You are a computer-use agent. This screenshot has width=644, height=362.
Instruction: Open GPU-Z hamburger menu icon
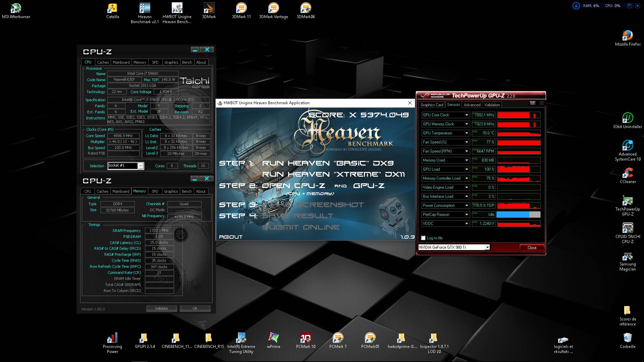tap(541, 103)
